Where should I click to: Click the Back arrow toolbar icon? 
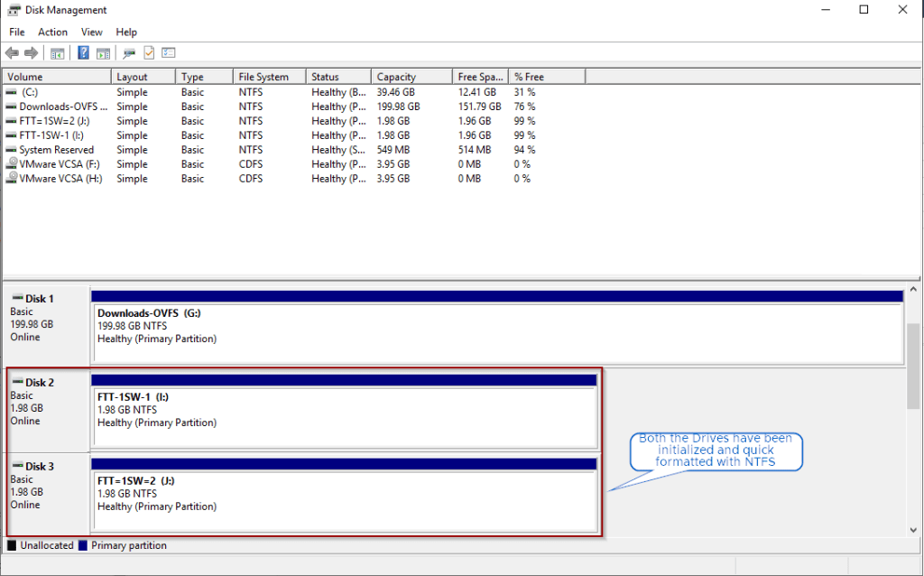pyautogui.click(x=12, y=53)
